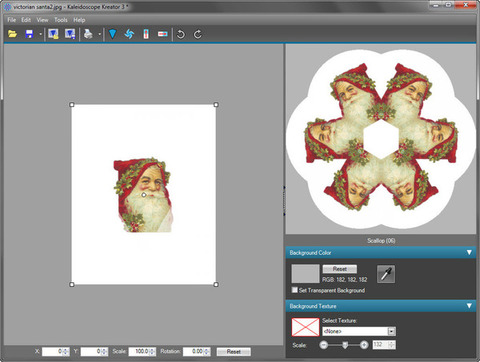Click the blue pinwheel kaleidoscope icon
This screenshot has height=362, width=480.
pos(129,34)
